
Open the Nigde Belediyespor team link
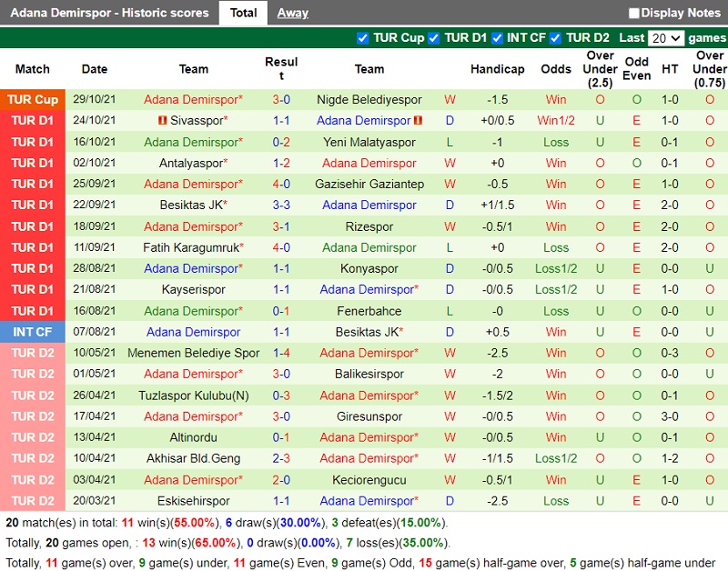pyautogui.click(x=369, y=100)
